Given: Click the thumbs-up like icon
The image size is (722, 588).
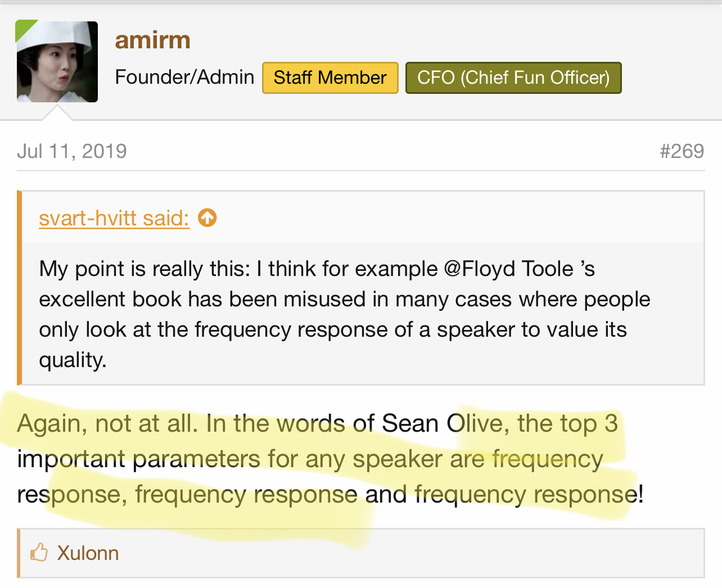Looking at the screenshot, I should click(x=39, y=553).
